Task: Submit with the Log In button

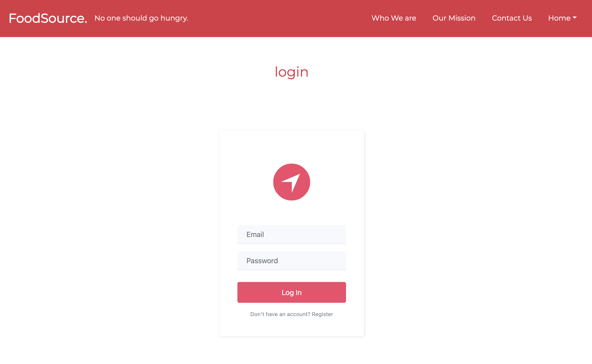Action: [291, 292]
